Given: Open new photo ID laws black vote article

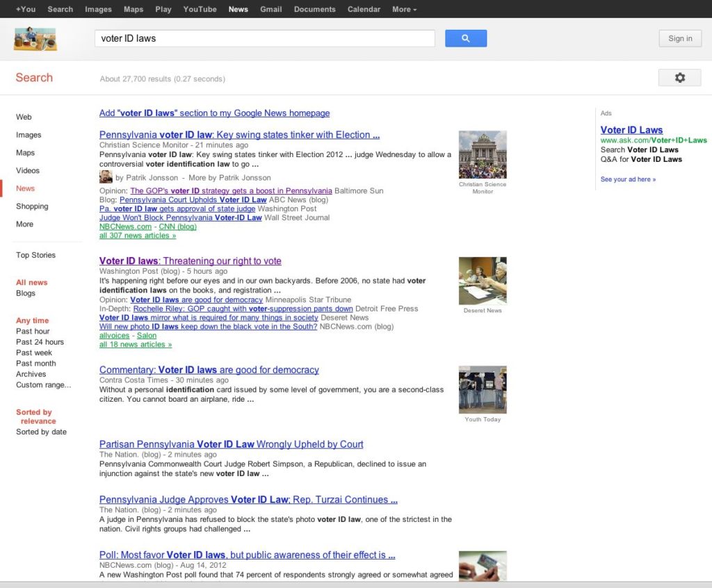Looking at the screenshot, I should point(209,327).
